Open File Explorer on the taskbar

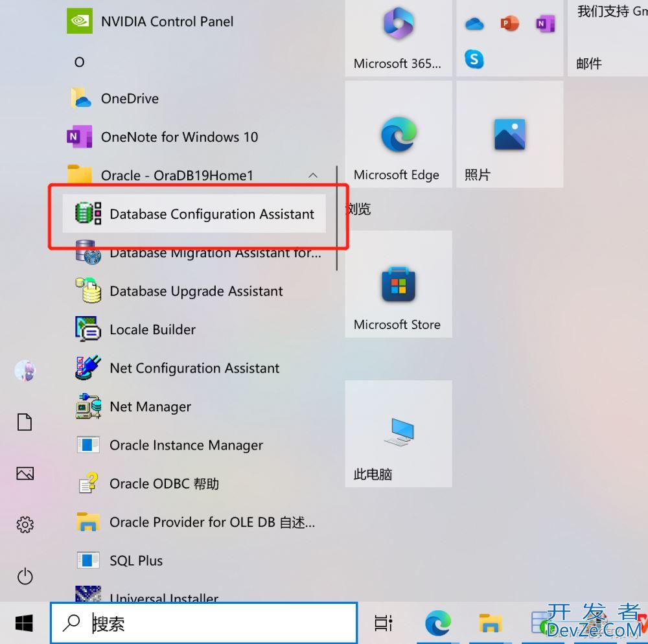[491, 623]
